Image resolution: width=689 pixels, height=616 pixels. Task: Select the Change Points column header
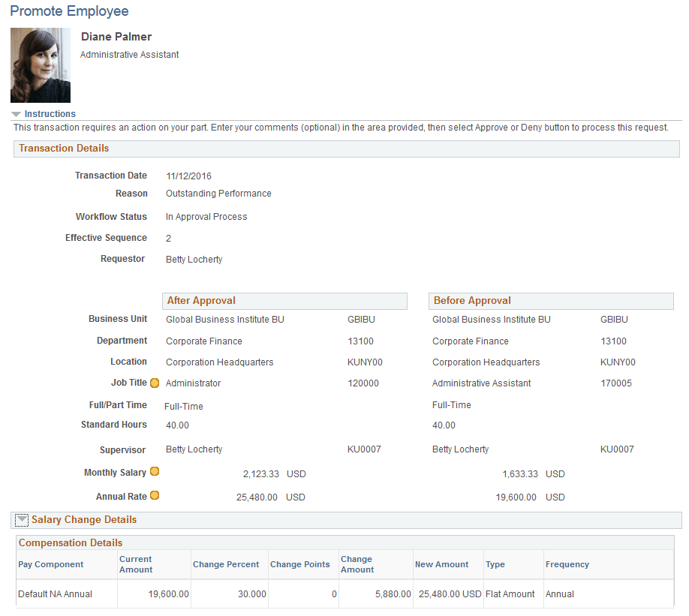pyautogui.click(x=301, y=564)
